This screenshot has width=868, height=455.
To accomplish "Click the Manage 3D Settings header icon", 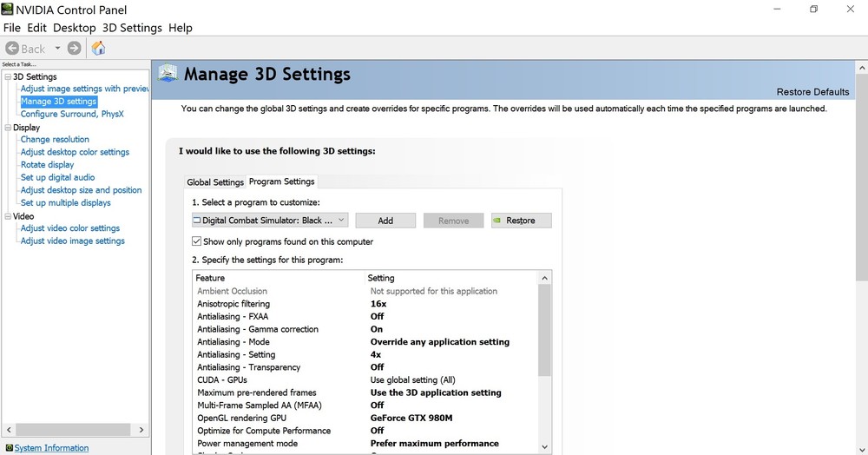I will 167,74.
